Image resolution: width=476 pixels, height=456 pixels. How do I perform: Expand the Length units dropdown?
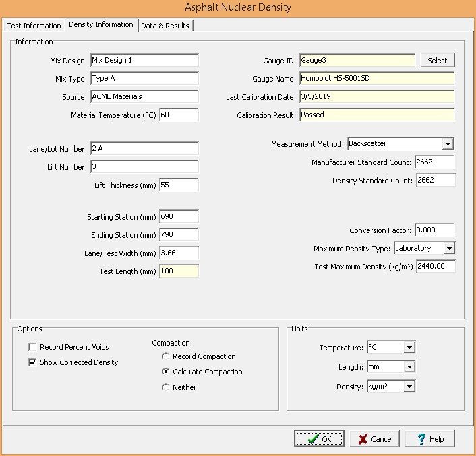click(x=409, y=367)
